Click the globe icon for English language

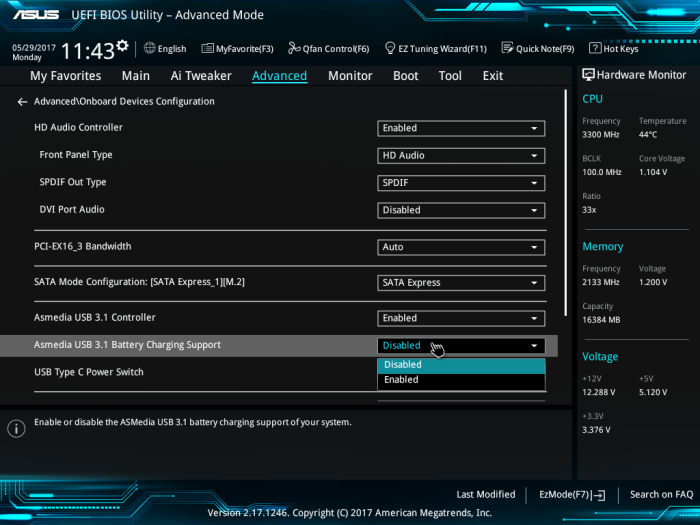click(x=150, y=48)
